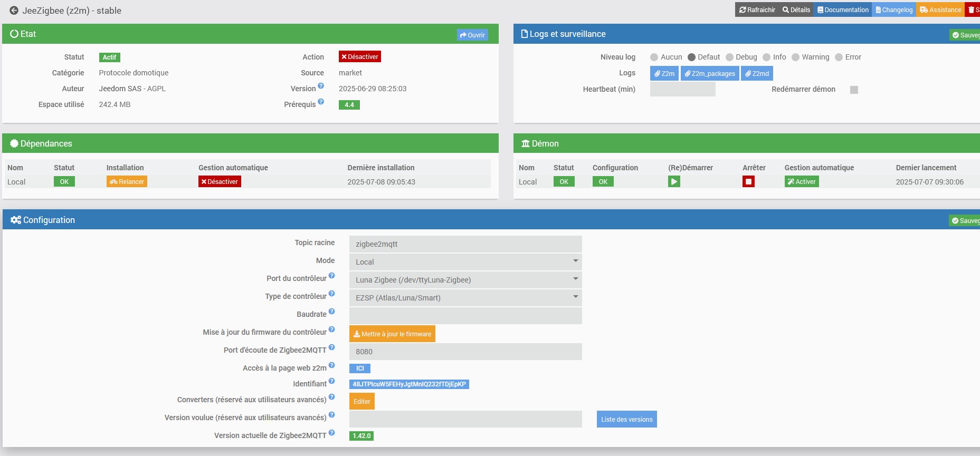Select Debug log level
The image size is (980, 456).
pos(729,57)
